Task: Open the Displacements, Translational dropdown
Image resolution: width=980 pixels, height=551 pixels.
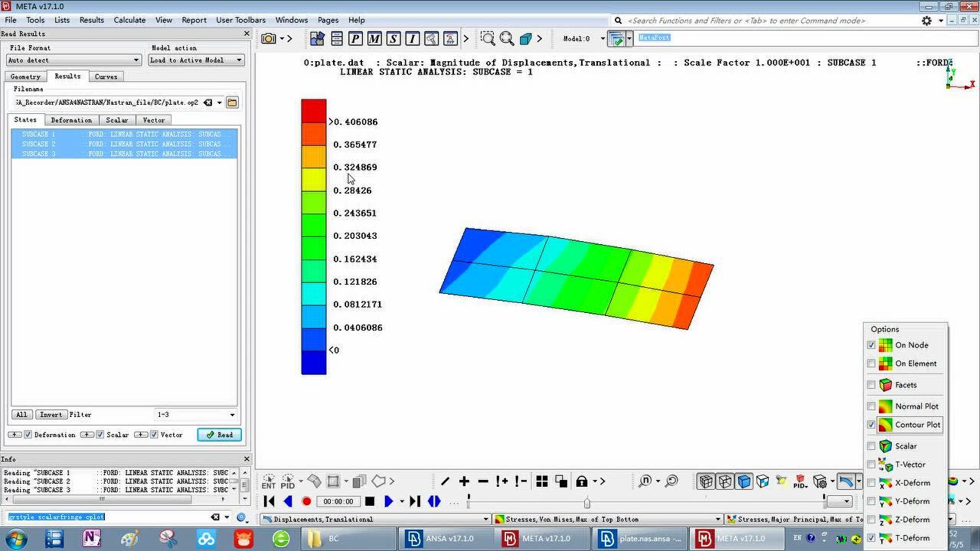Action: pos(375,520)
